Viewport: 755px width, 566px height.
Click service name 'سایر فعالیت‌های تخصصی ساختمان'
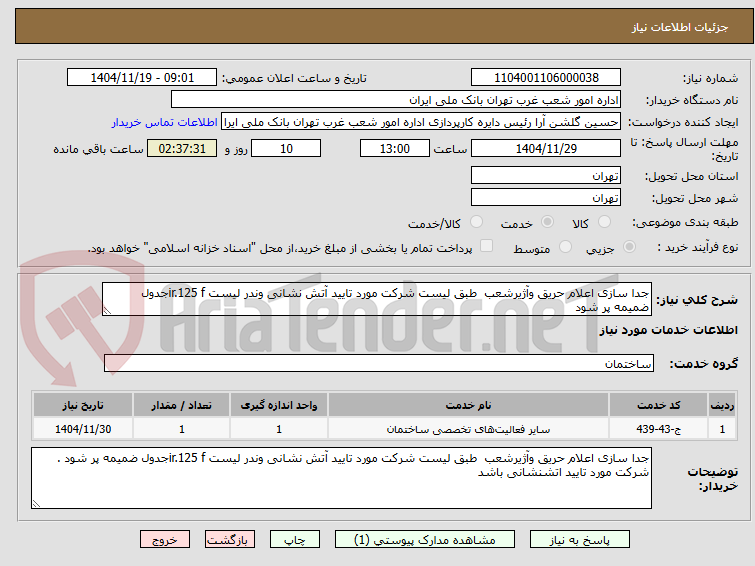[469, 429]
